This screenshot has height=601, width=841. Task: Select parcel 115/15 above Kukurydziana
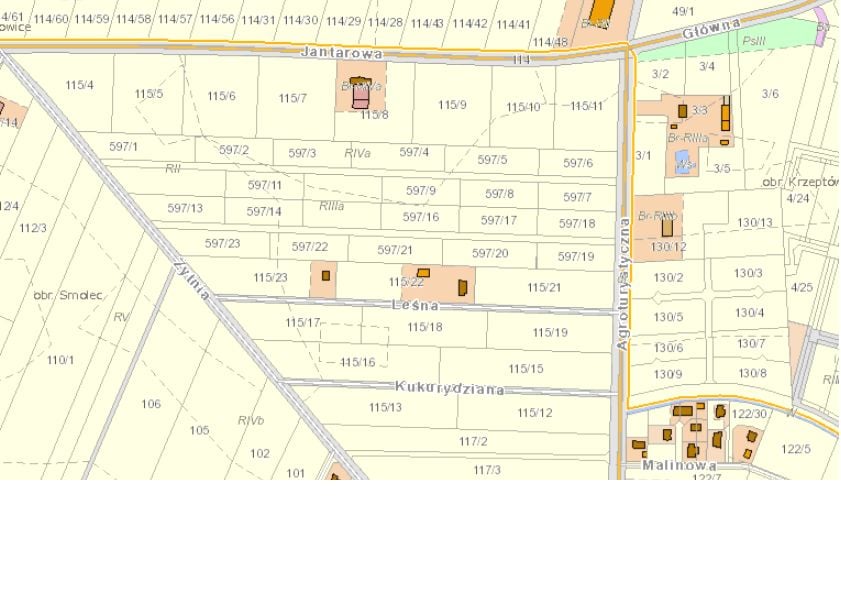click(526, 369)
